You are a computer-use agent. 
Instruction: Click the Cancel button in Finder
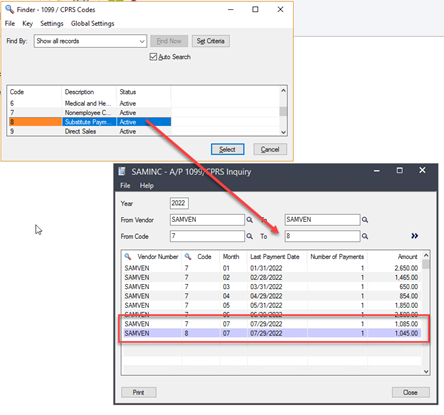270,149
